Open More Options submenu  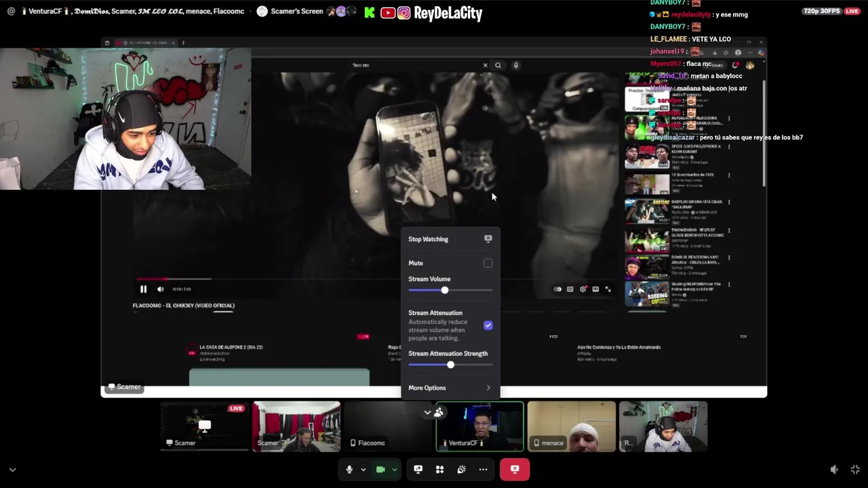tap(450, 388)
